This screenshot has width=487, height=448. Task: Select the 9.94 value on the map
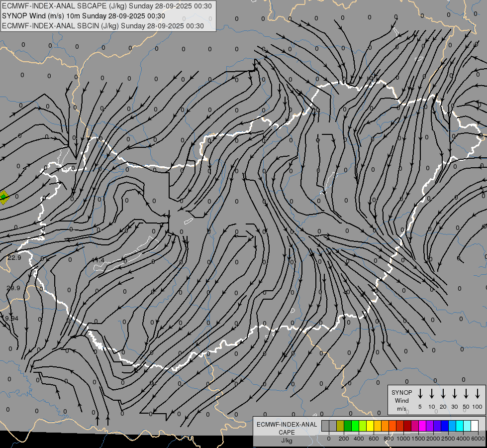[x=11, y=318]
